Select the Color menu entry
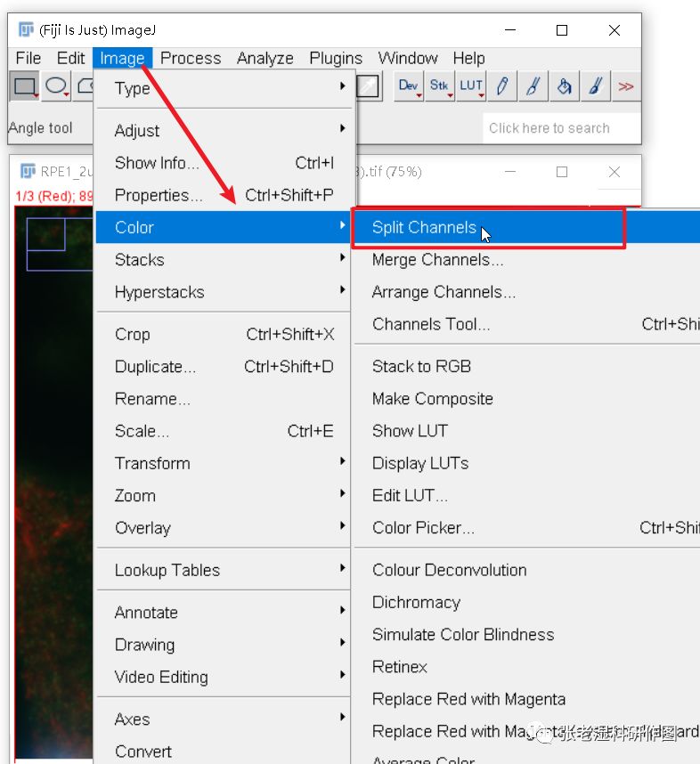The height and width of the screenshot is (764, 700). (x=224, y=227)
